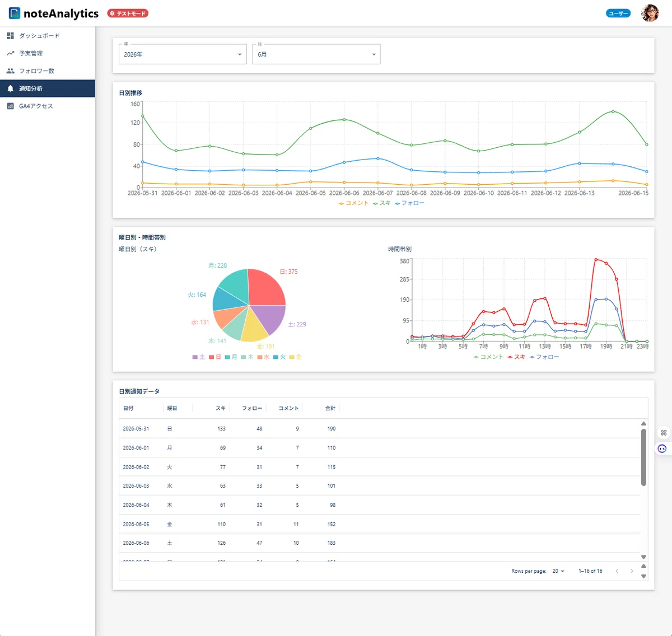Open the Rows per page dropdown
Viewport: 672px width, 636px height.
point(558,571)
